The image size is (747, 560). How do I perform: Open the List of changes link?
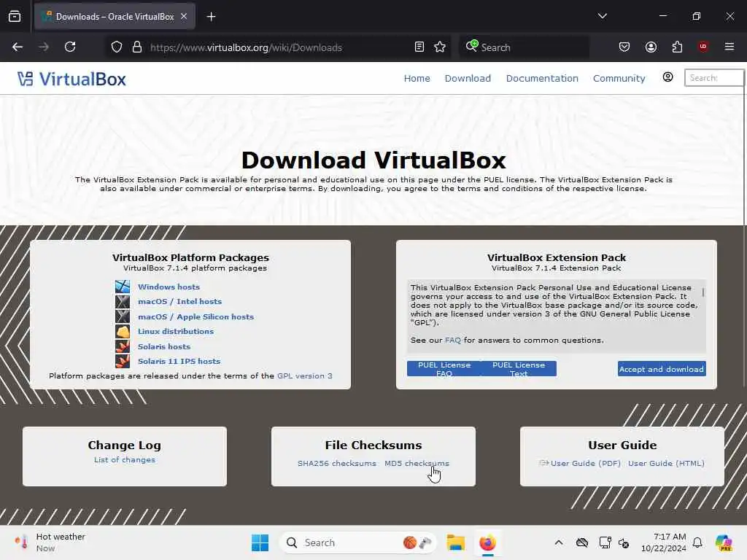(124, 459)
